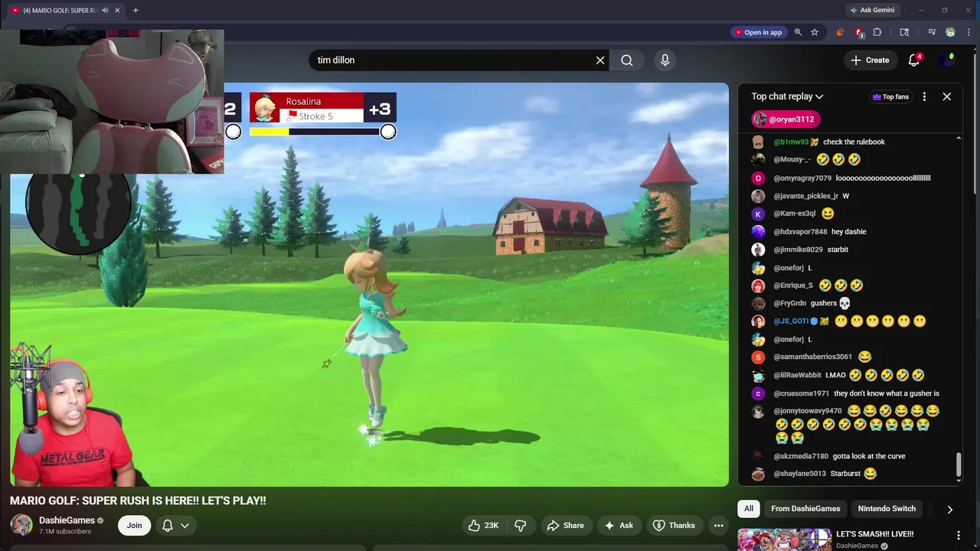Dislike the video
Image resolution: width=980 pixels, height=551 pixels.
521,525
